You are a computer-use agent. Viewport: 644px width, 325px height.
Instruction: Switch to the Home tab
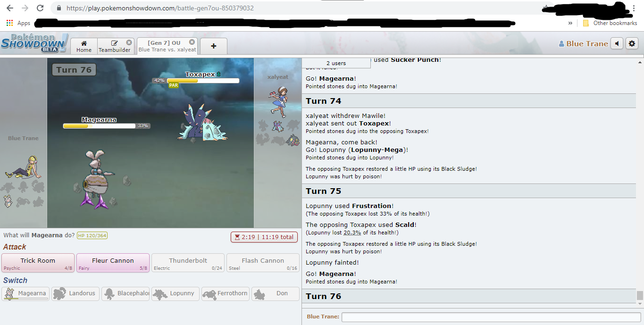pos(84,46)
